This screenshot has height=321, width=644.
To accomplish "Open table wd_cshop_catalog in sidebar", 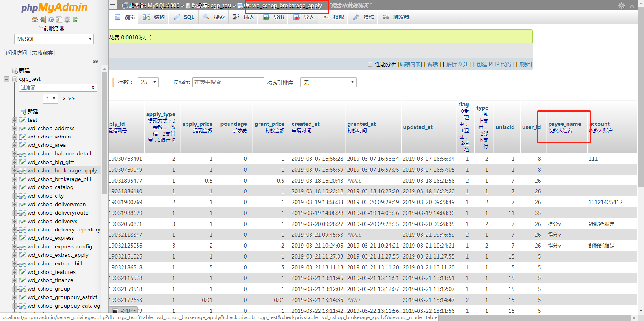I will pyautogui.click(x=50, y=187).
